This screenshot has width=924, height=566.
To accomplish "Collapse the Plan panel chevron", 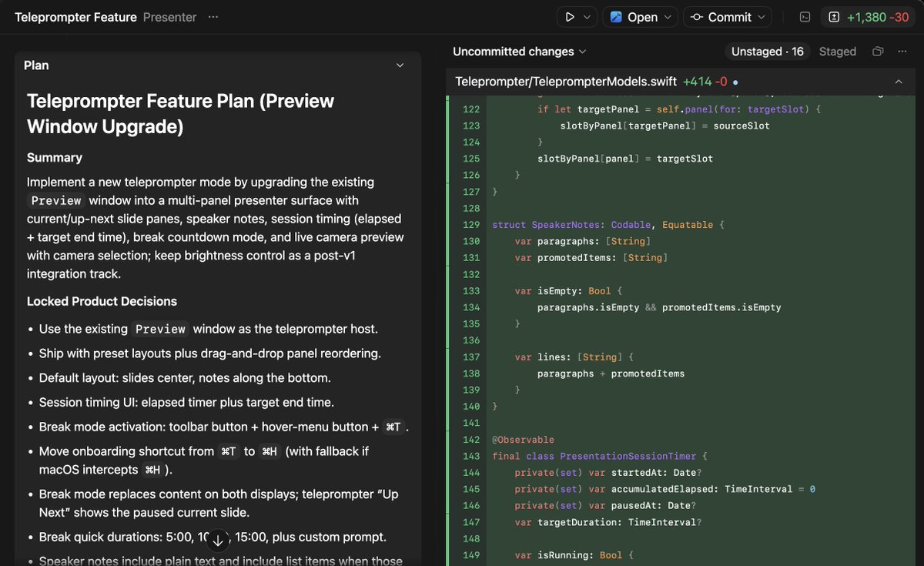I will point(400,65).
